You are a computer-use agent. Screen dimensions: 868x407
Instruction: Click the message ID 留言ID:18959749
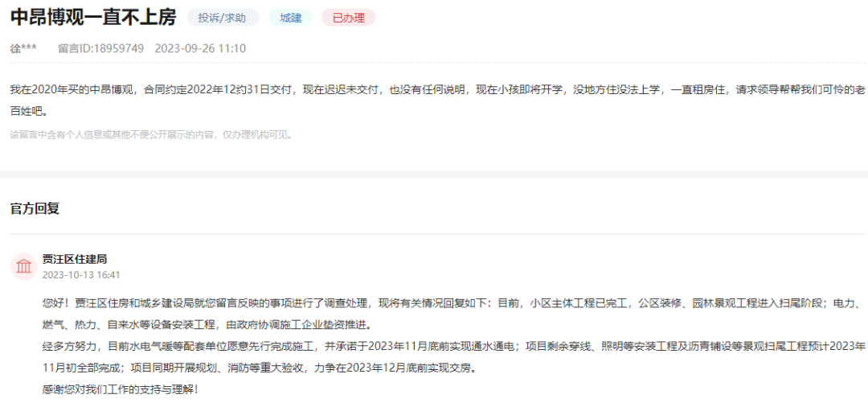click(x=100, y=48)
